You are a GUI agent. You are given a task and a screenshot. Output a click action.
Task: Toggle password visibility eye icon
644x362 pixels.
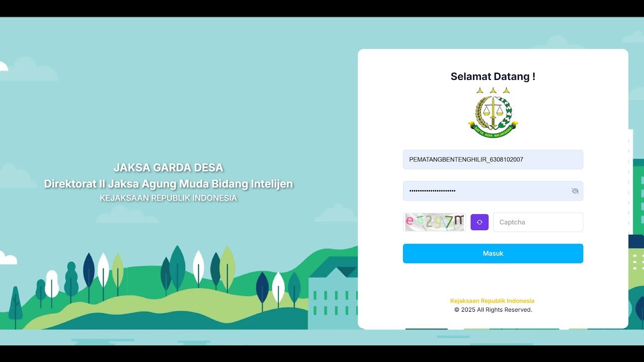point(575,191)
